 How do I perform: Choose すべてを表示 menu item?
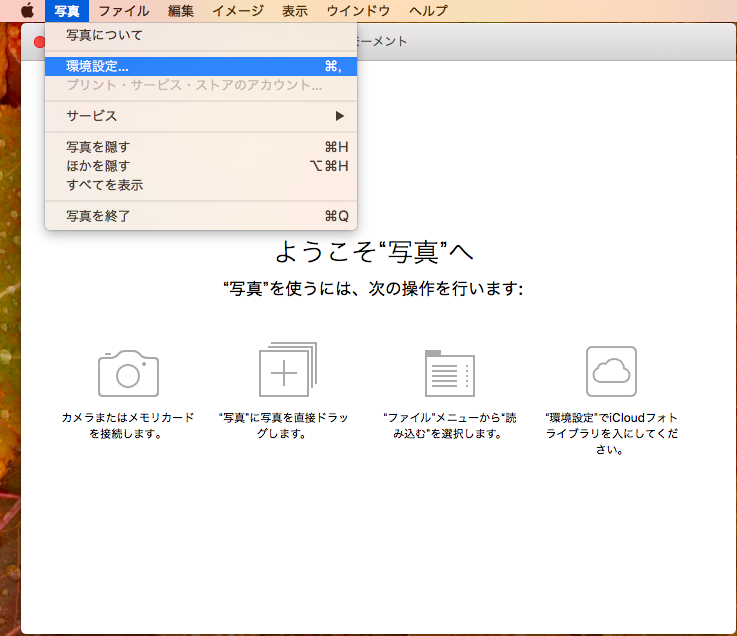point(201,185)
